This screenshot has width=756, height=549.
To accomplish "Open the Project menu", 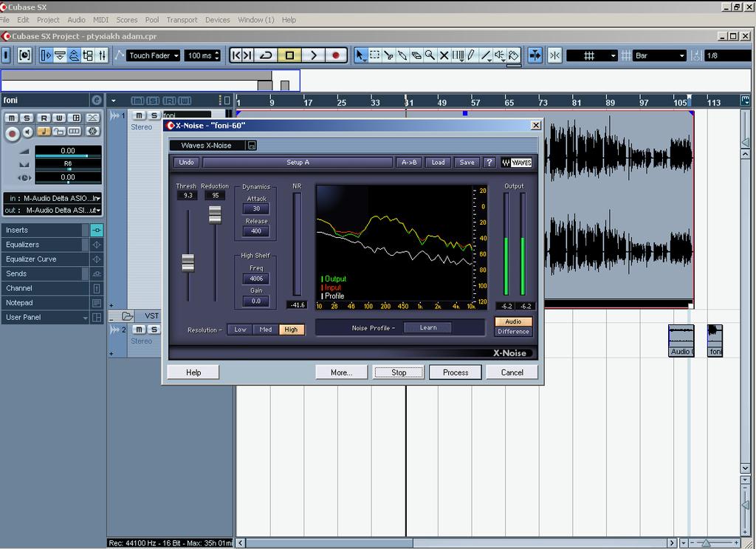I will coord(48,20).
